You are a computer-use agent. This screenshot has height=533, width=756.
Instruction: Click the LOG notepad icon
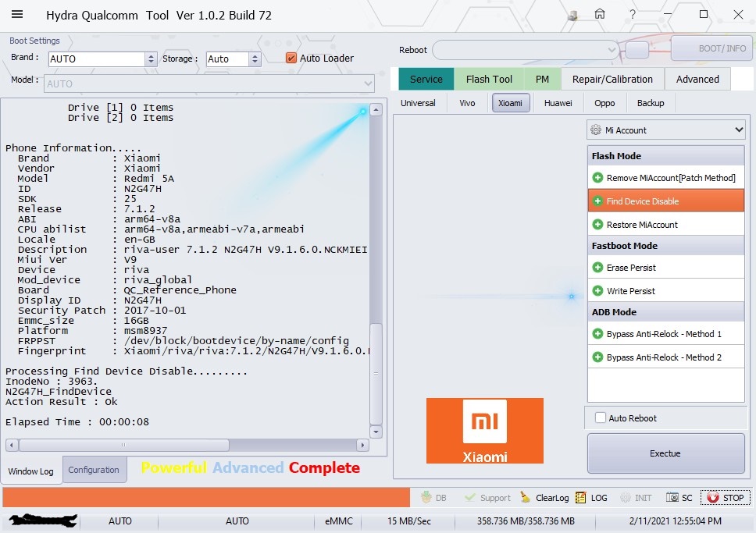(581, 497)
